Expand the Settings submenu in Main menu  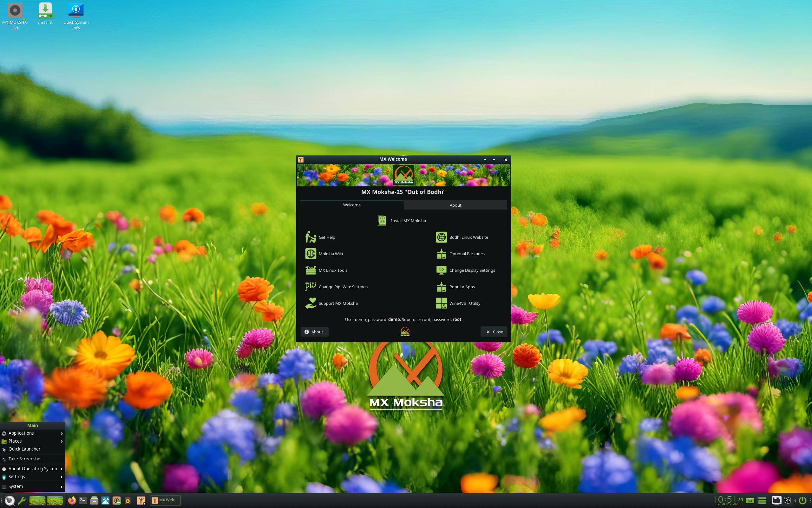click(32, 477)
